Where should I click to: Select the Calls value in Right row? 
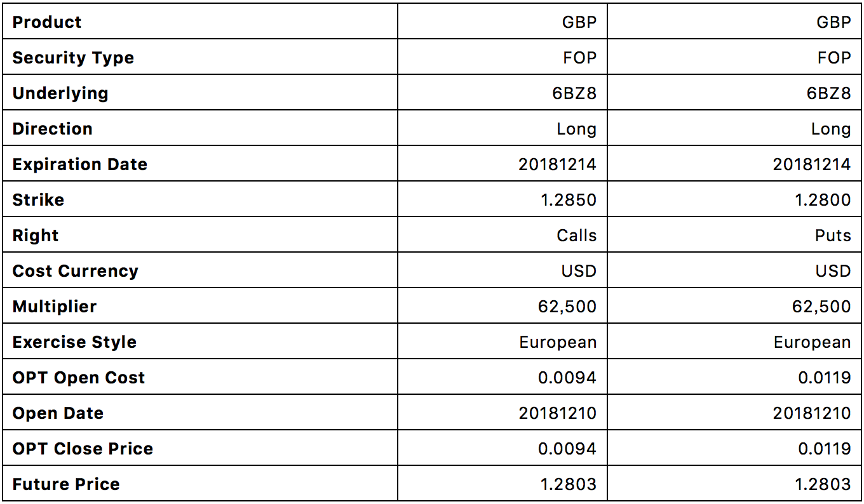[x=577, y=235]
